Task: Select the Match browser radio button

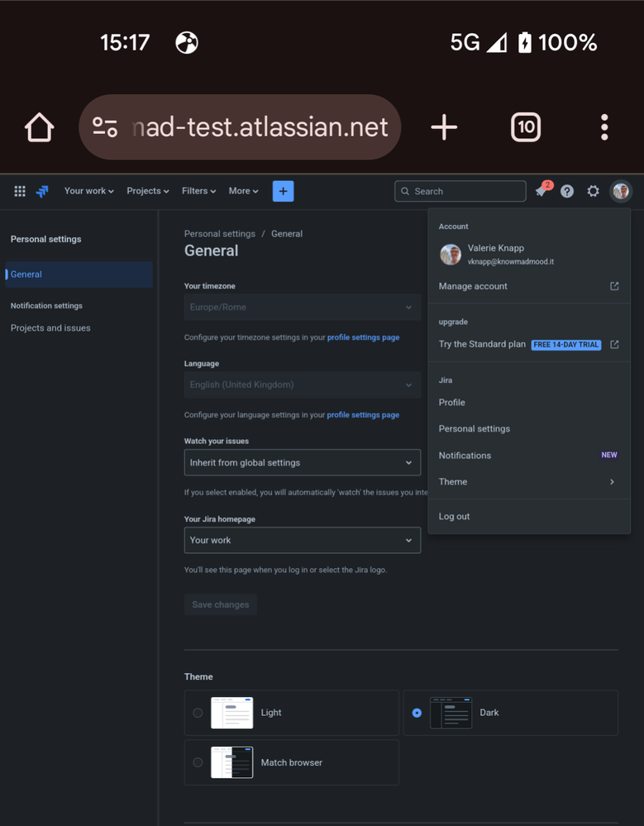Action: pos(198,762)
